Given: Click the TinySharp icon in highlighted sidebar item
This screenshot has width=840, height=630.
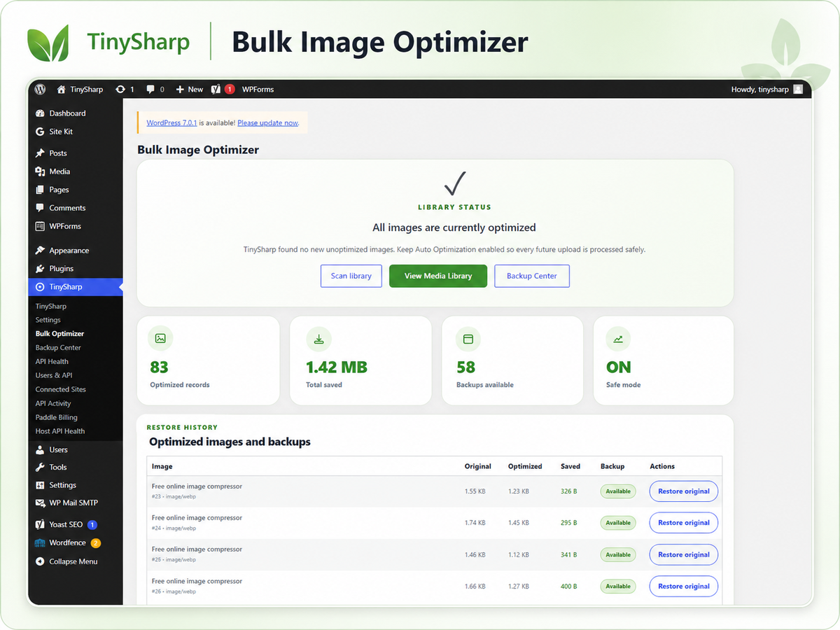Looking at the screenshot, I should (x=40, y=287).
